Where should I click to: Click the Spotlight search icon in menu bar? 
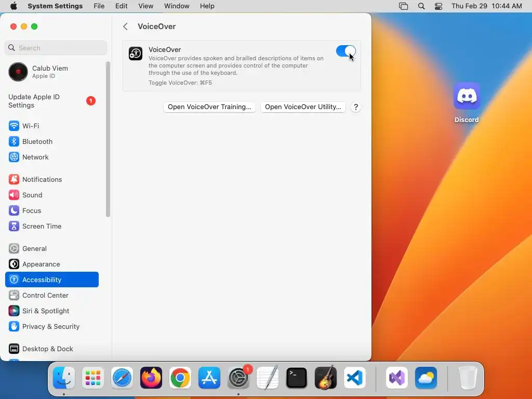(x=421, y=6)
